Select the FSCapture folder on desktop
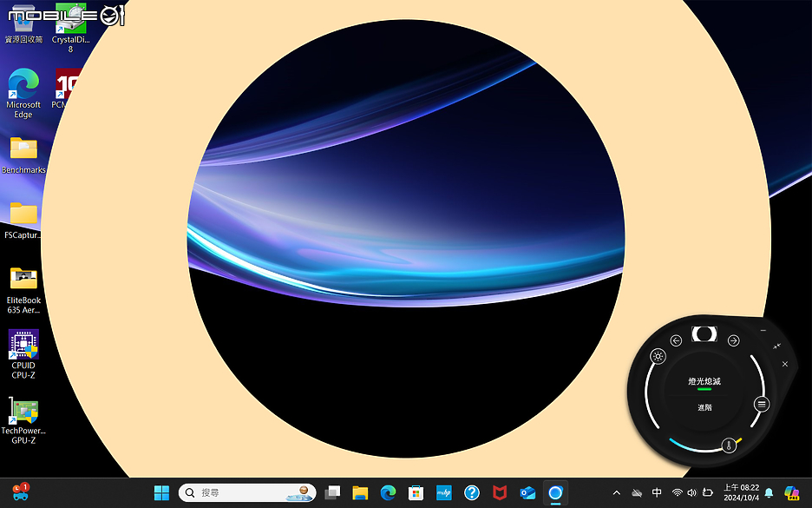 pos(23,221)
